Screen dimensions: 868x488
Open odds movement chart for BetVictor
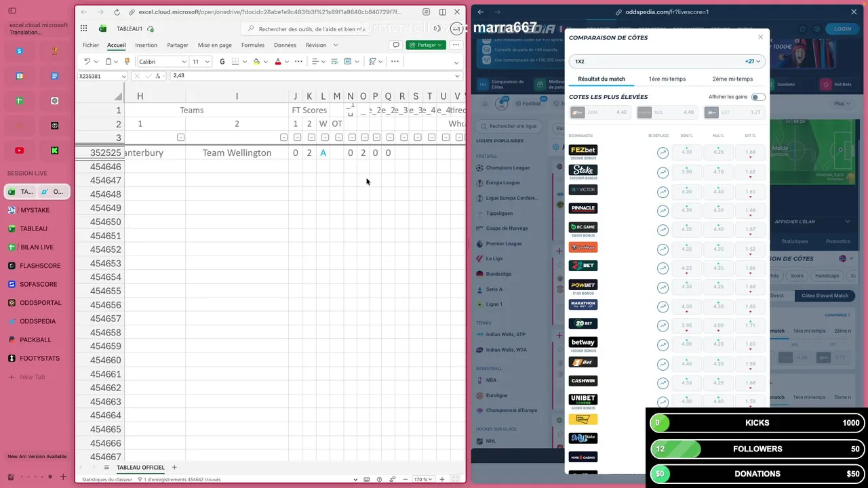(663, 192)
